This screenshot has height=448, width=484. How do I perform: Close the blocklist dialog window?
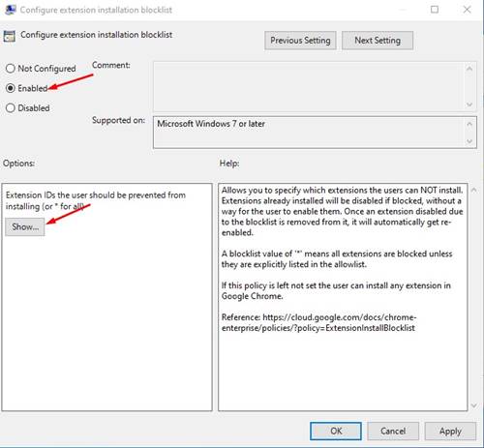coord(467,10)
